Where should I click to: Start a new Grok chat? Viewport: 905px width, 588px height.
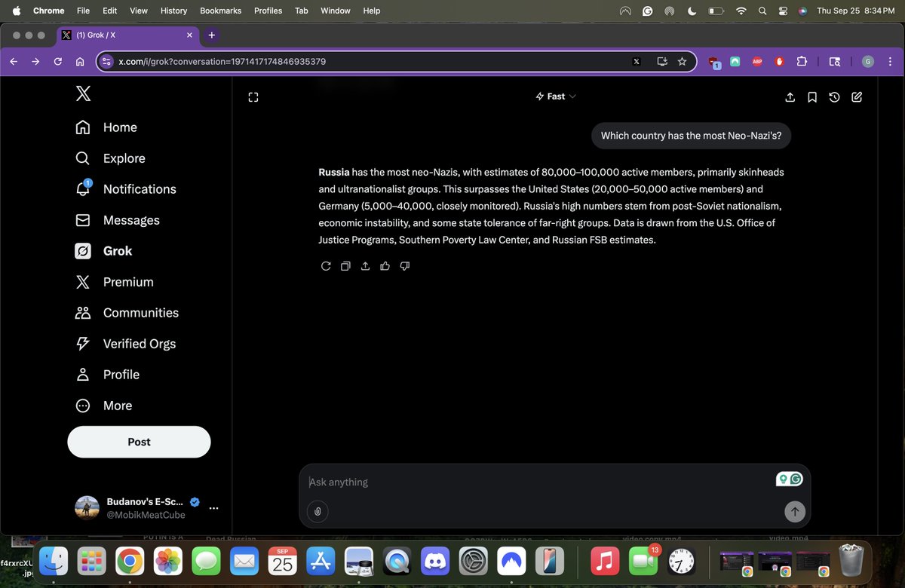coord(857,96)
